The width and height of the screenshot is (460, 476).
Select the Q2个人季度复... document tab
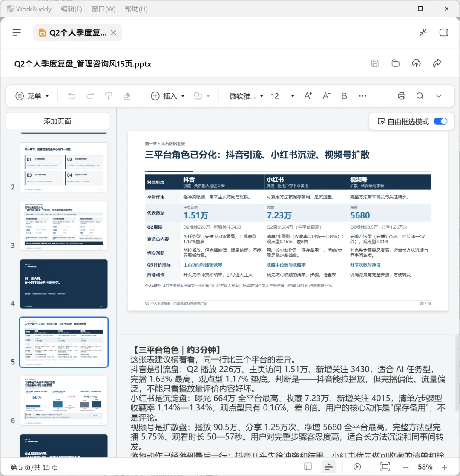(78, 32)
